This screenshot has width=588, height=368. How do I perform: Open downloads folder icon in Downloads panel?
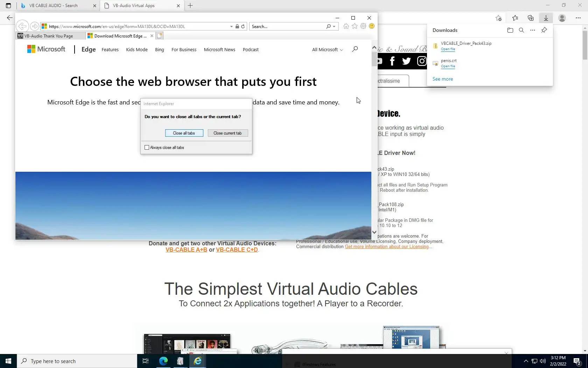coord(510,30)
